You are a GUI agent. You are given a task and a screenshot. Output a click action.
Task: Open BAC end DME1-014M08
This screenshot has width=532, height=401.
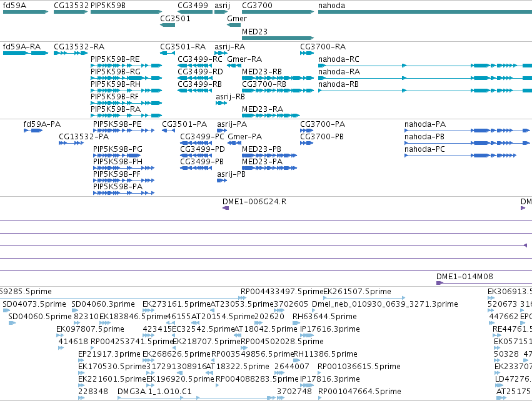click(465, 277)
